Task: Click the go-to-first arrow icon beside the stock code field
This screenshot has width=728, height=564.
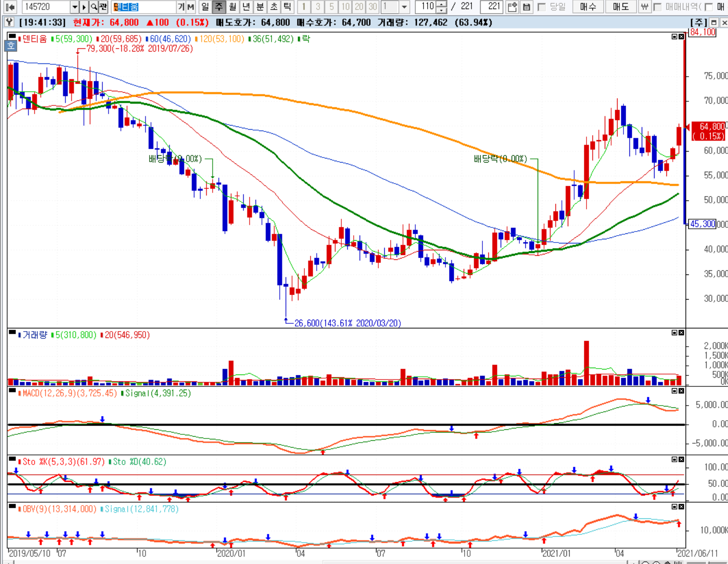Action: (x=10, y=7)
